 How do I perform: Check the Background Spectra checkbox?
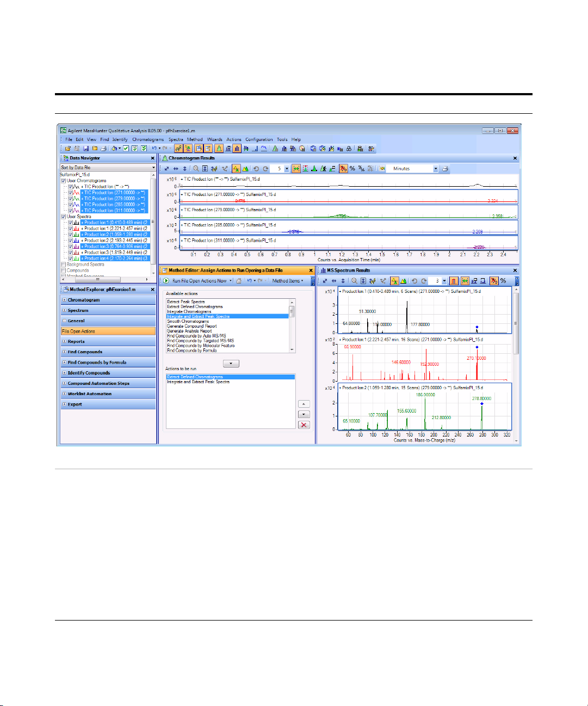click(x=64, y=265)
